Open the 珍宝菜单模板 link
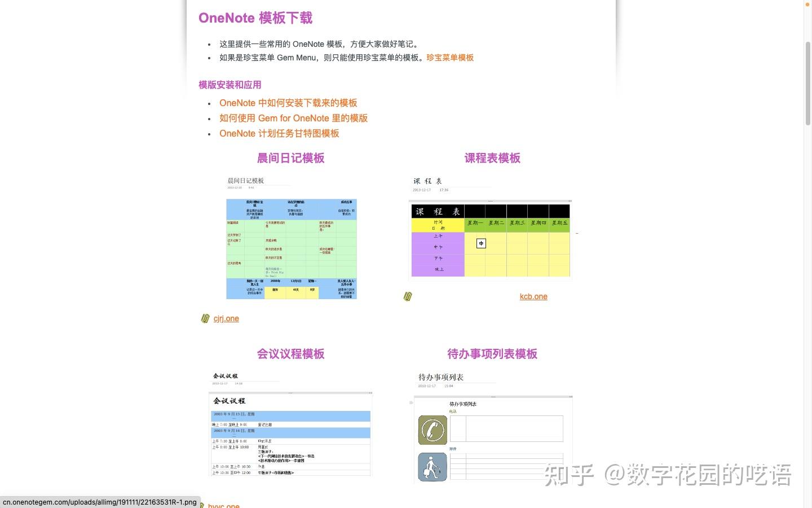 [x=450, y=58]
